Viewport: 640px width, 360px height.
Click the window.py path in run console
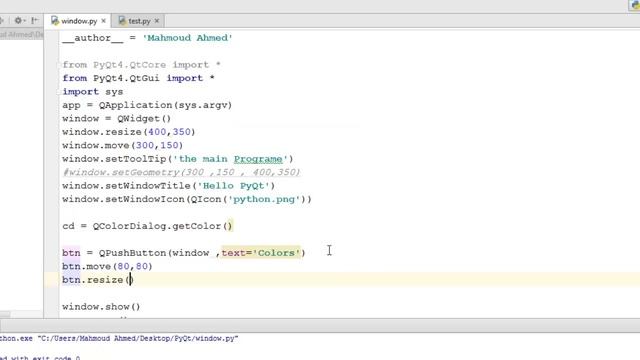[x=138, y=339]
